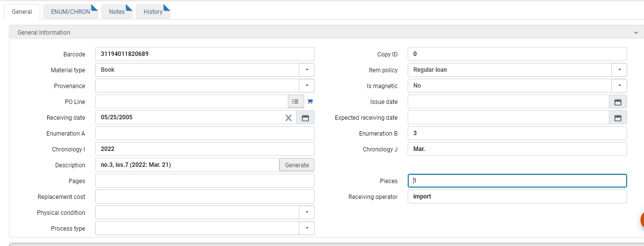The width and height of the screenshot is (644, 246).
Task: Focus the Replacement cost field
Action: (x=205, y=197)
